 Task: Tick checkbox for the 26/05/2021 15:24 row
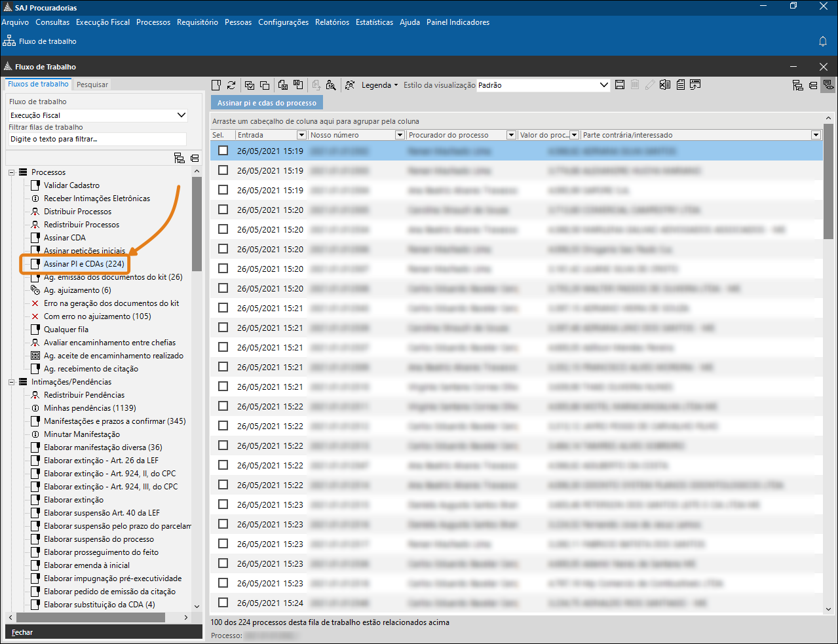(x=223, y=603)
